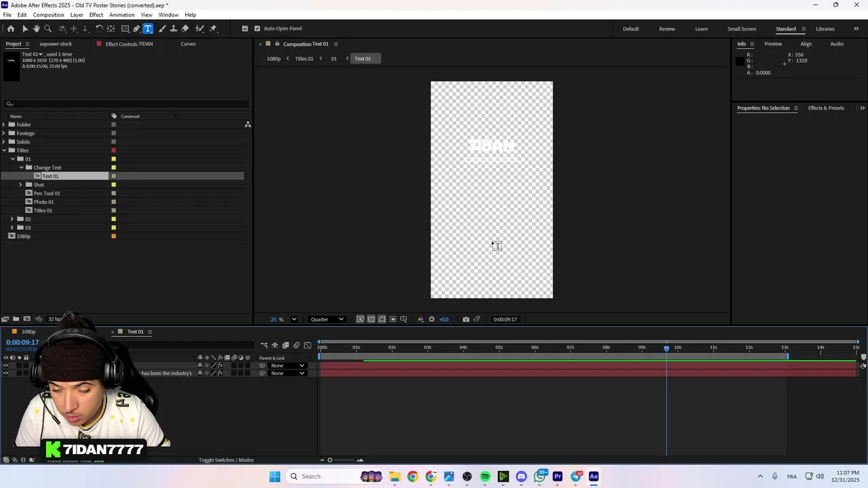Open the Quarter resolution dropdown
Viewport: 868px width, 488px height.
click(328, 319)
